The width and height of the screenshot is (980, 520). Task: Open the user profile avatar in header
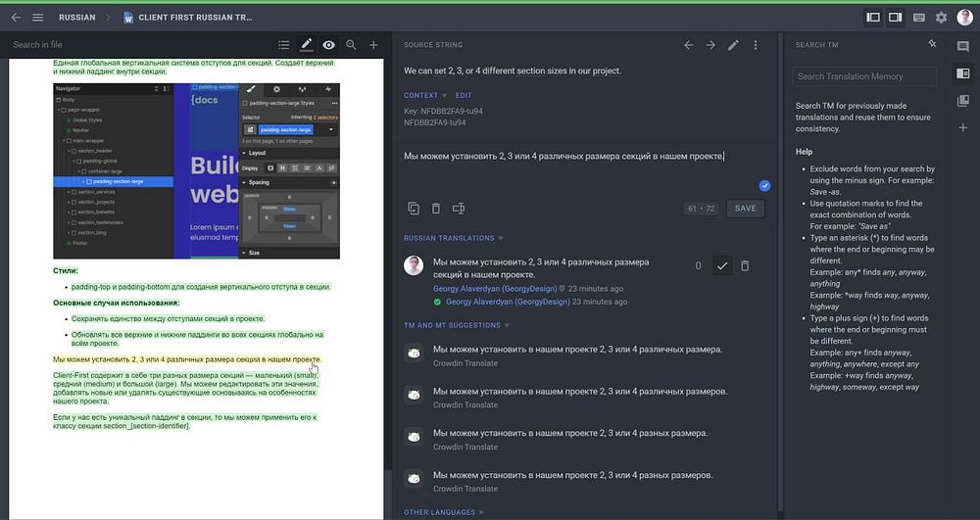click(x=964, y=18)
